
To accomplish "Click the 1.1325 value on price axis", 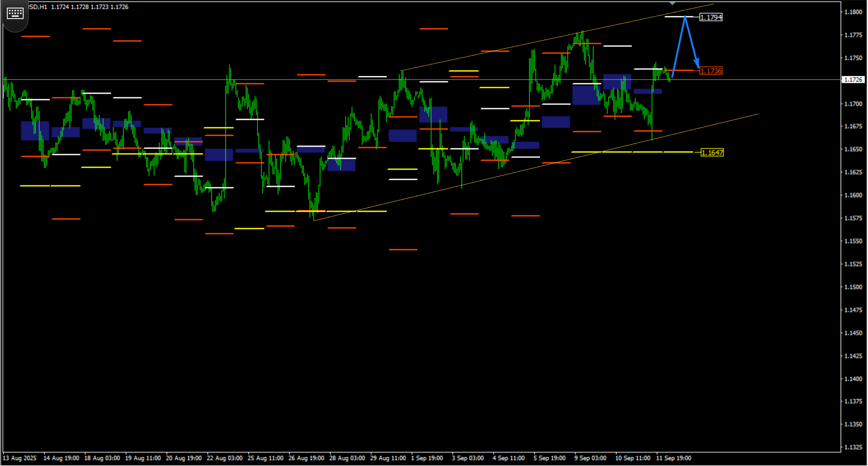I will (x=853, y=447).
